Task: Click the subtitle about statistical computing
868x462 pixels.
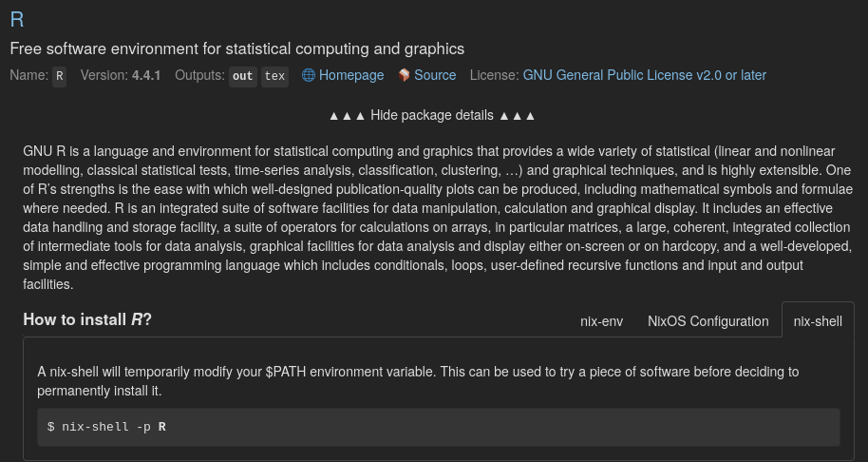Action: (x=237, y=48)
